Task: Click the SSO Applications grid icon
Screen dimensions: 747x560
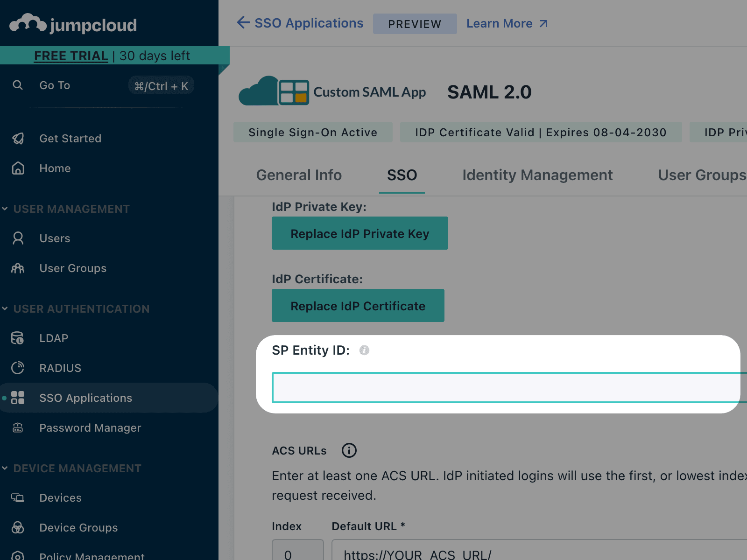Action: tap(18, 398)
